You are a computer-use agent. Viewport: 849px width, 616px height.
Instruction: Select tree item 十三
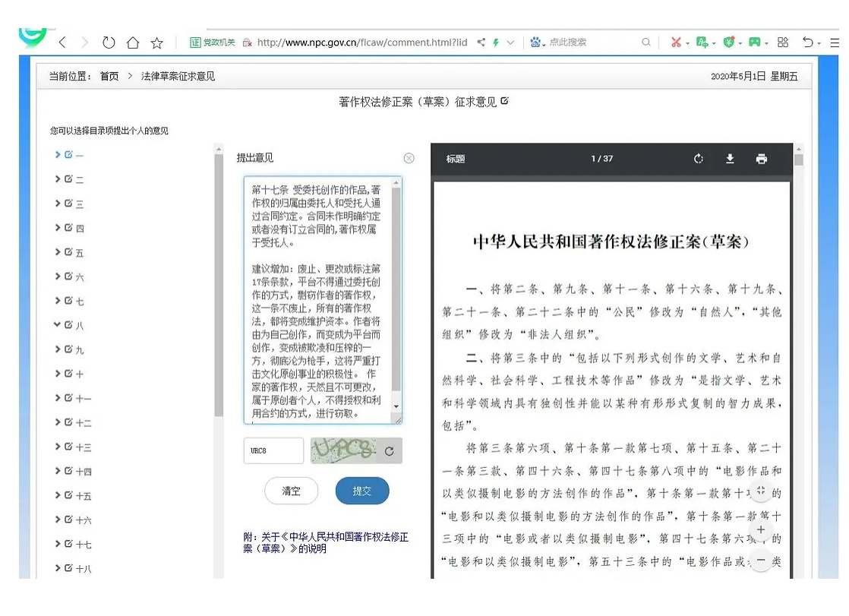(84, 447)
